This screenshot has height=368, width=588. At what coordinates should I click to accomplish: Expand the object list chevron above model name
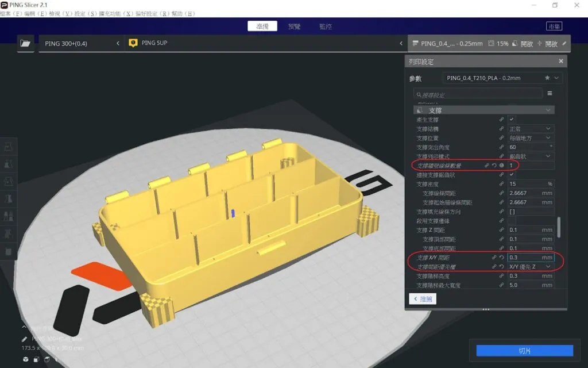(x=24, y=327)
